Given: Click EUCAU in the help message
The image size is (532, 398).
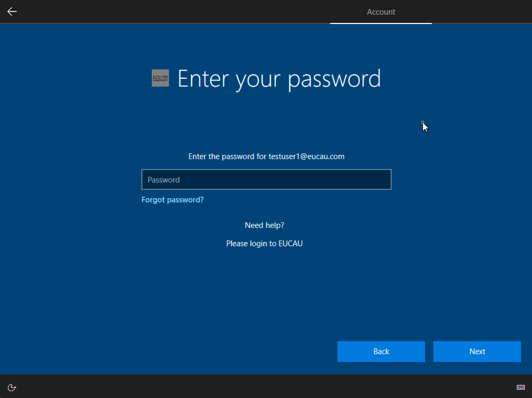Looking at the screenshot, I should pyautogui.click(x=291, y=243).
